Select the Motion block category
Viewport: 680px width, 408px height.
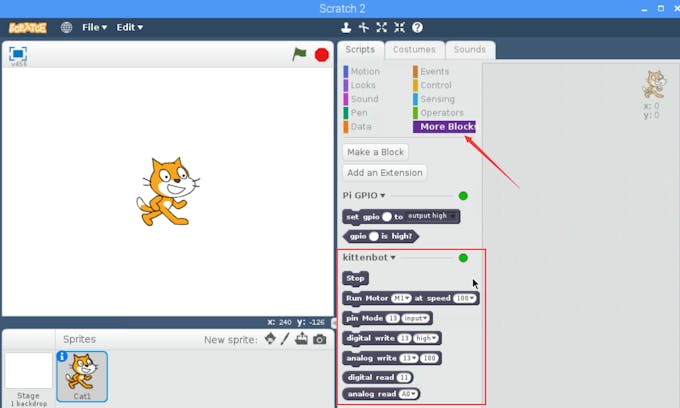pos(362,72)
